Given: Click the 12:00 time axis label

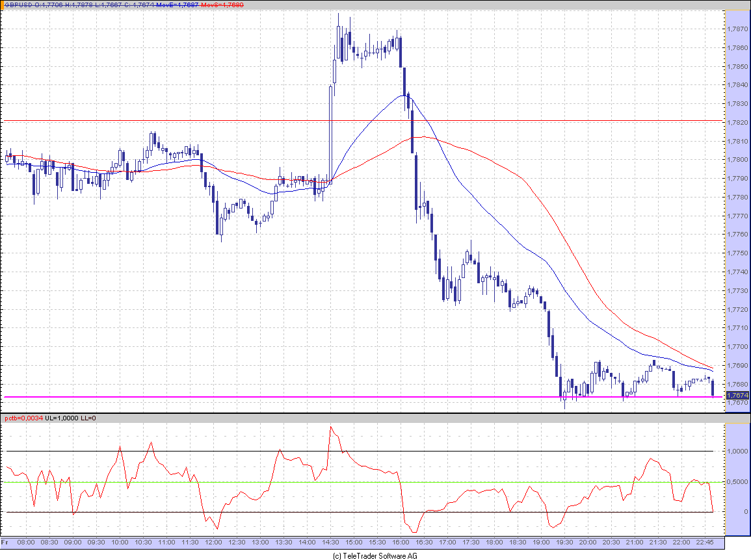Looking at the screenshot, I should (214, 542).
